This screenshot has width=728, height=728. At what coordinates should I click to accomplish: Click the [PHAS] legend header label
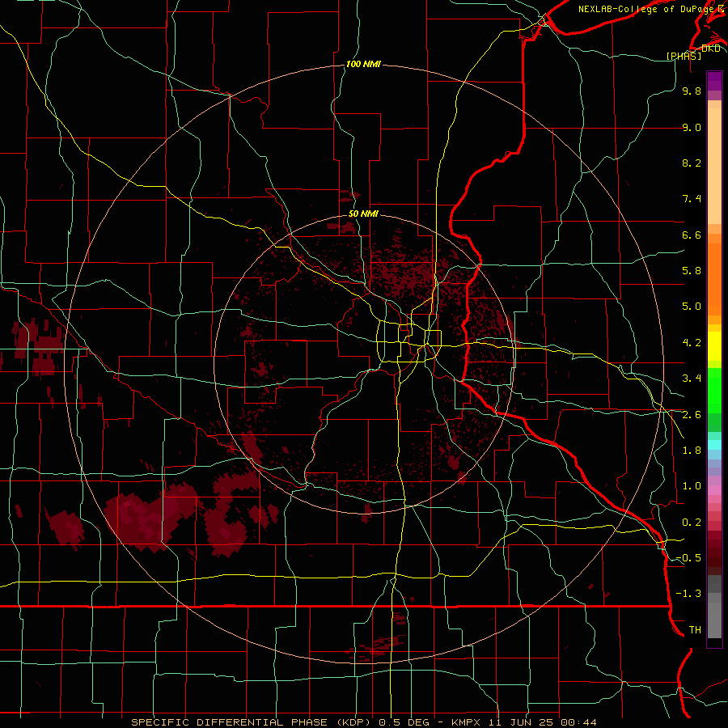(x=684, y=56)
